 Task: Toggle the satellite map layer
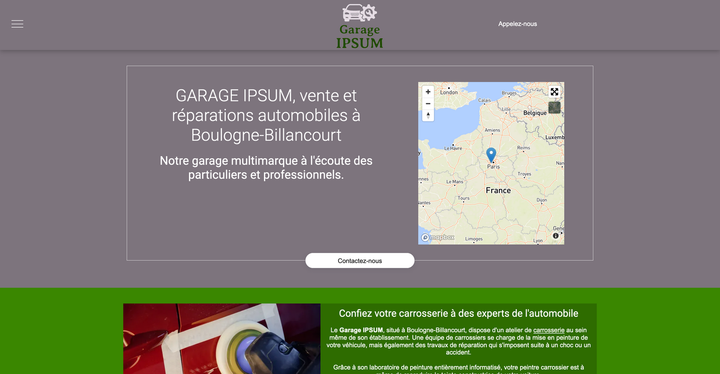(554, 108)
